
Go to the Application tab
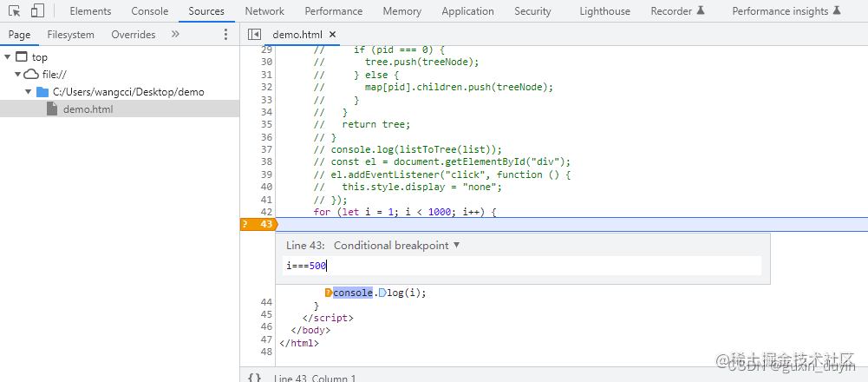(467, 11)
